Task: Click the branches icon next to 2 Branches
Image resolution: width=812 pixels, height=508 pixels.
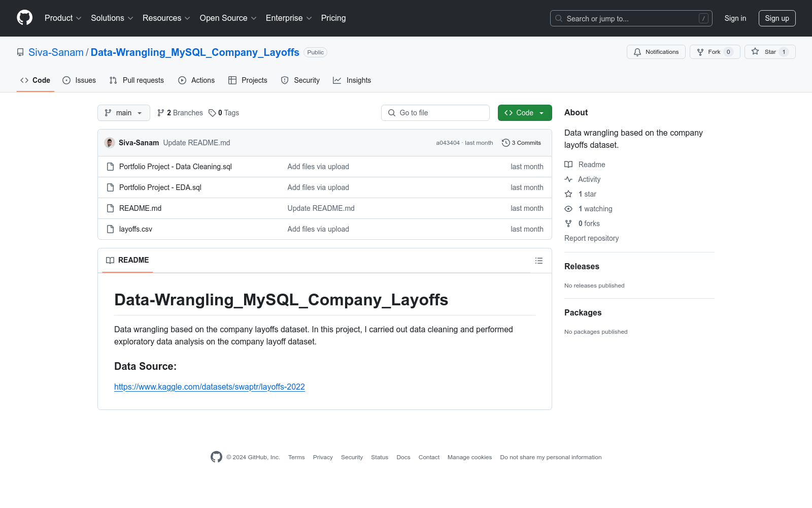Action: coord(161,113)
